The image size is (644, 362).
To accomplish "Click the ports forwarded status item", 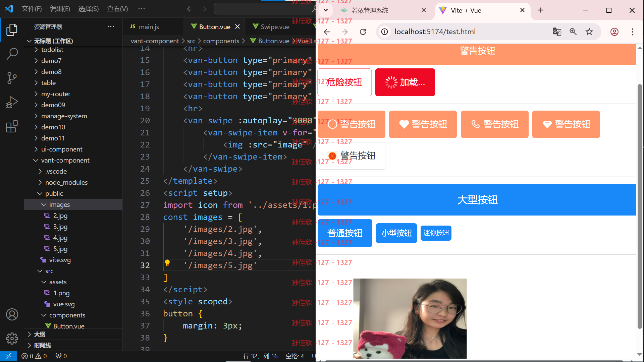I will tap(61, 356).
